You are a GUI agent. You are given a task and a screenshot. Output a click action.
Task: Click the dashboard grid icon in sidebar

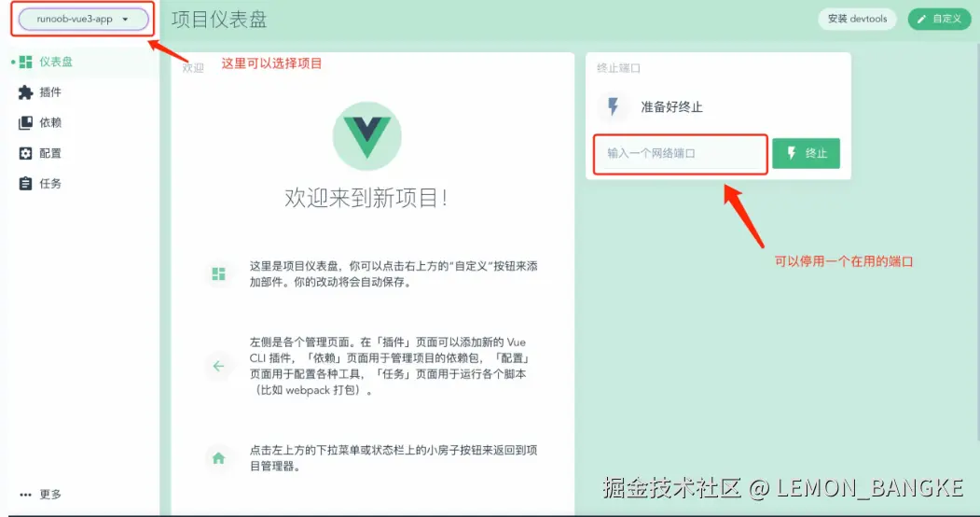tap(25, 62)
